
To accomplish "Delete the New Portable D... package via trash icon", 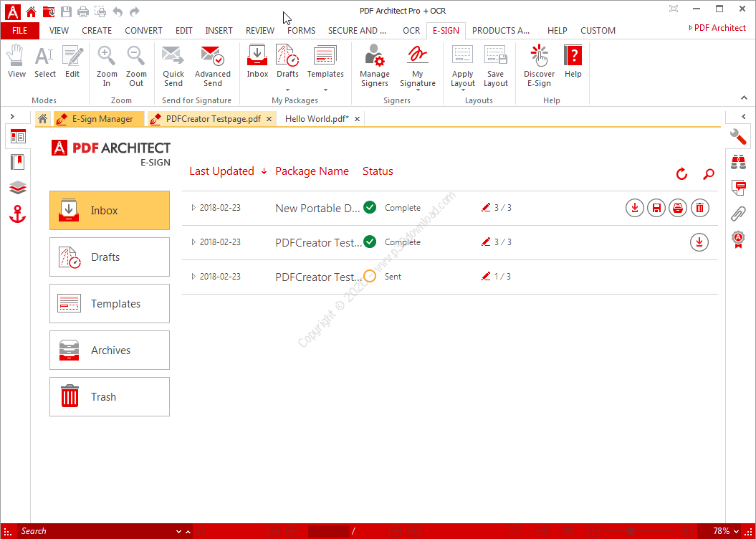I will 700,209.
